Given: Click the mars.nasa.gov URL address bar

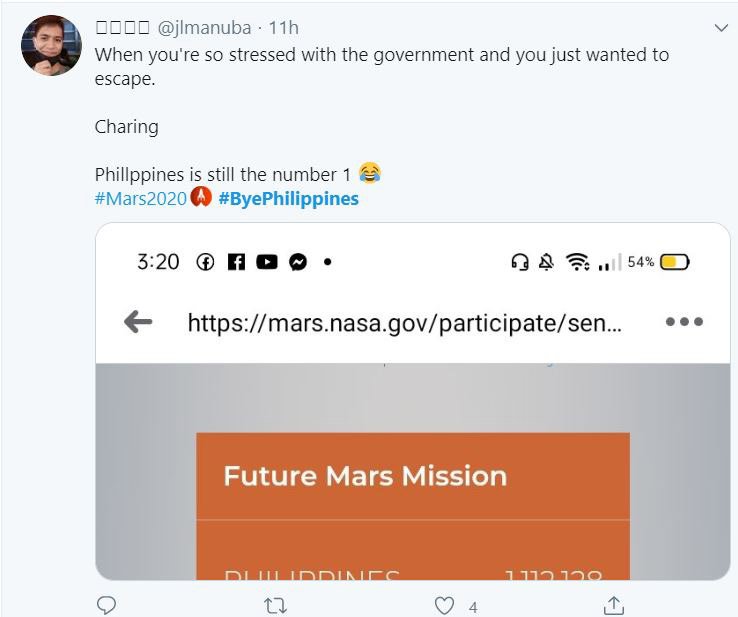Looking at the screenshot, I should point(404,322).
